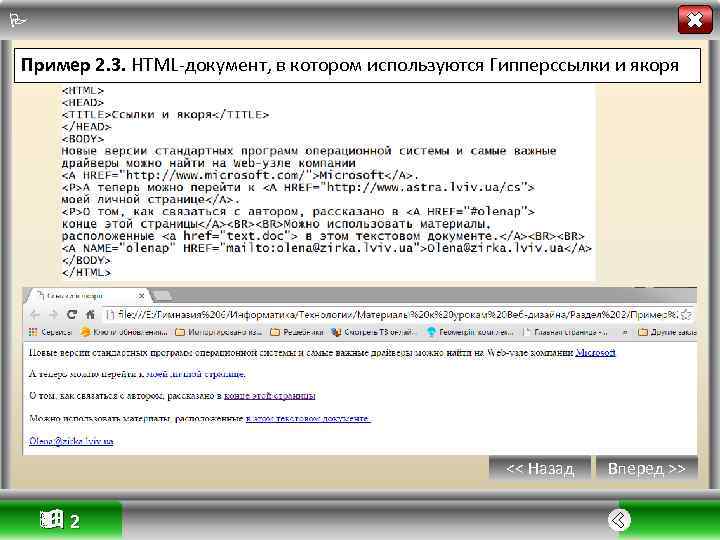
Task: Click the code line with mailto:olena@zirka.lviv.ua
Action: click(326, 248)
